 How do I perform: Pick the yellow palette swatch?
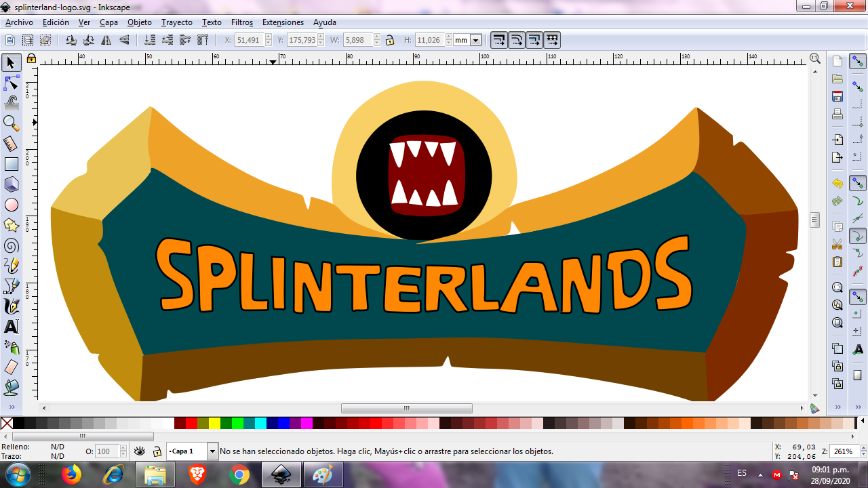[x=214, y=424]
